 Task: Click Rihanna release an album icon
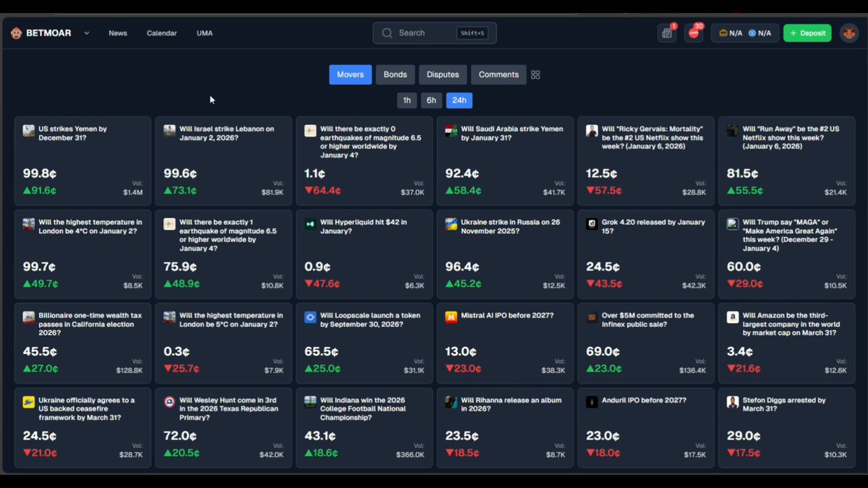click(451, 402)
